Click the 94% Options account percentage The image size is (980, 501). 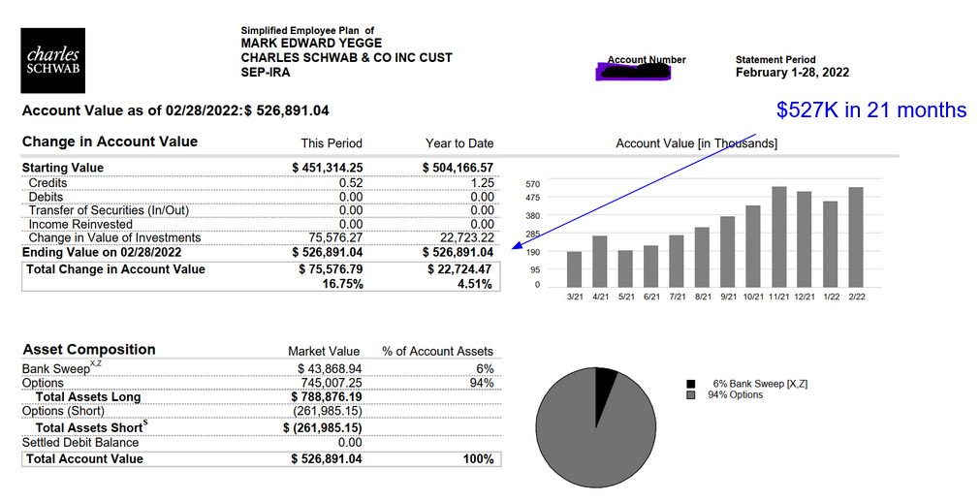481,383
